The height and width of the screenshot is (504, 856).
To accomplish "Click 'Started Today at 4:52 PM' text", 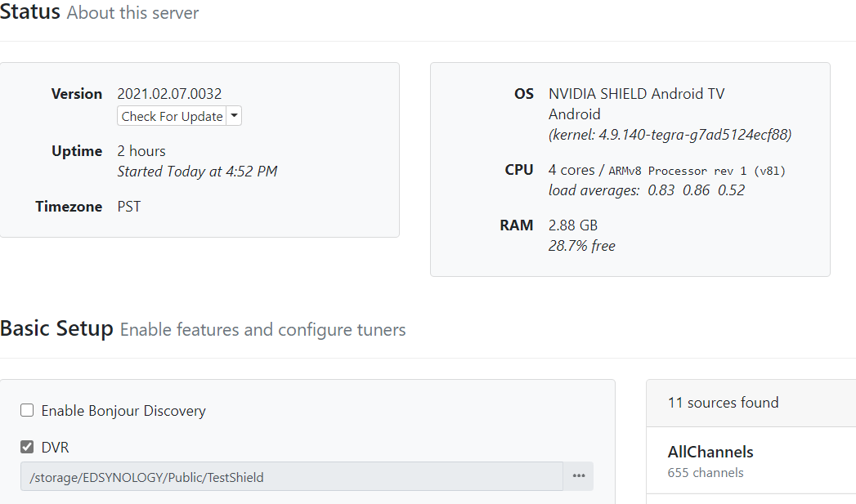I will point(197,172).
